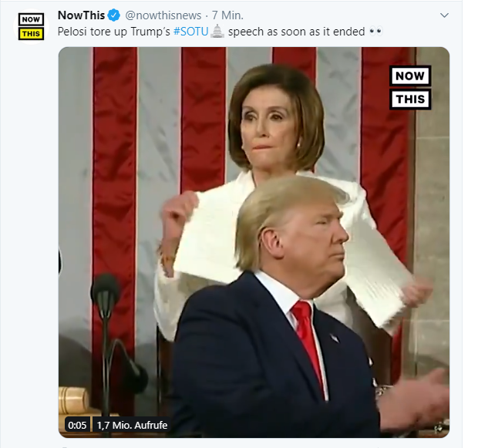Viewport: 478px width, 448px height.
Task: Open the NowThis display name link
Action: [x=82, y=15]
